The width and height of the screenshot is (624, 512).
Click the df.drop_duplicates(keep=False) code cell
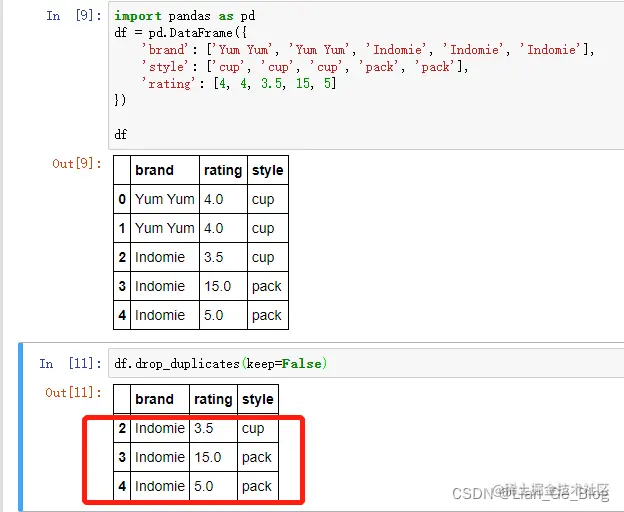(366, 363)
